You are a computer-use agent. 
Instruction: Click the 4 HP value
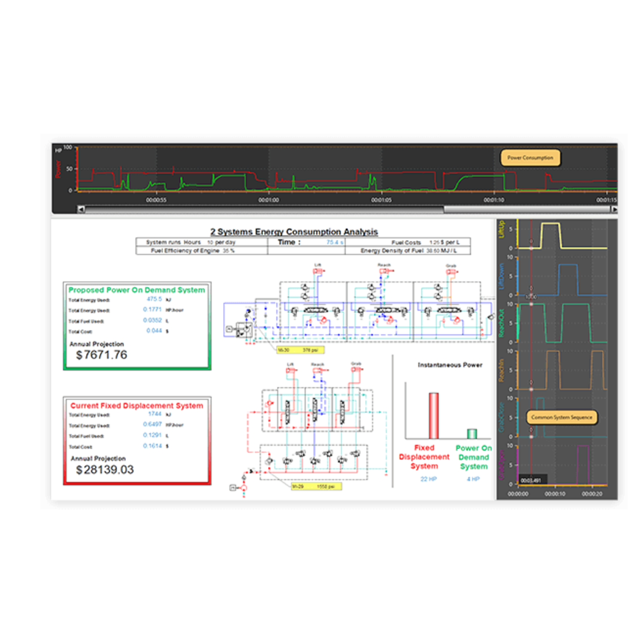click(473, 479)
